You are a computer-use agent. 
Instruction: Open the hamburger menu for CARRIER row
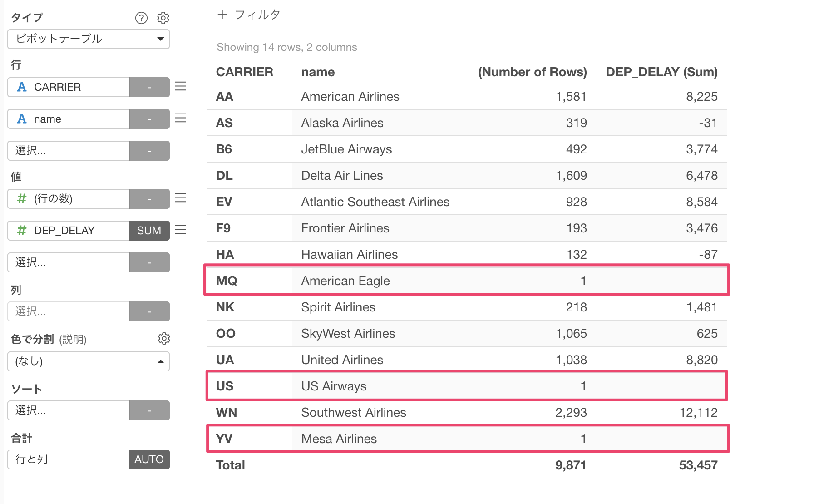(x=180, y=87)
